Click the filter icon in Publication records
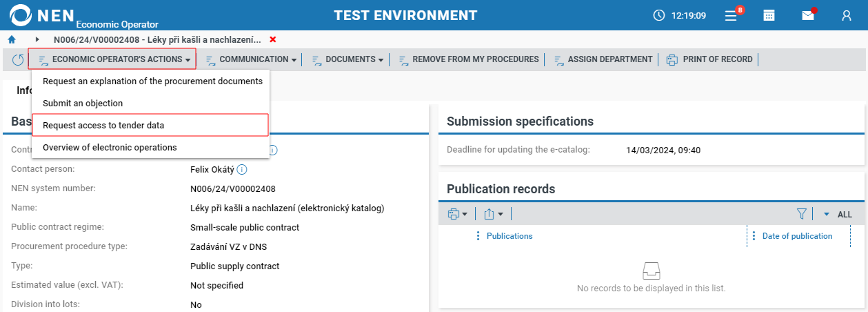The image size is (868, 312). click(801, 214)
